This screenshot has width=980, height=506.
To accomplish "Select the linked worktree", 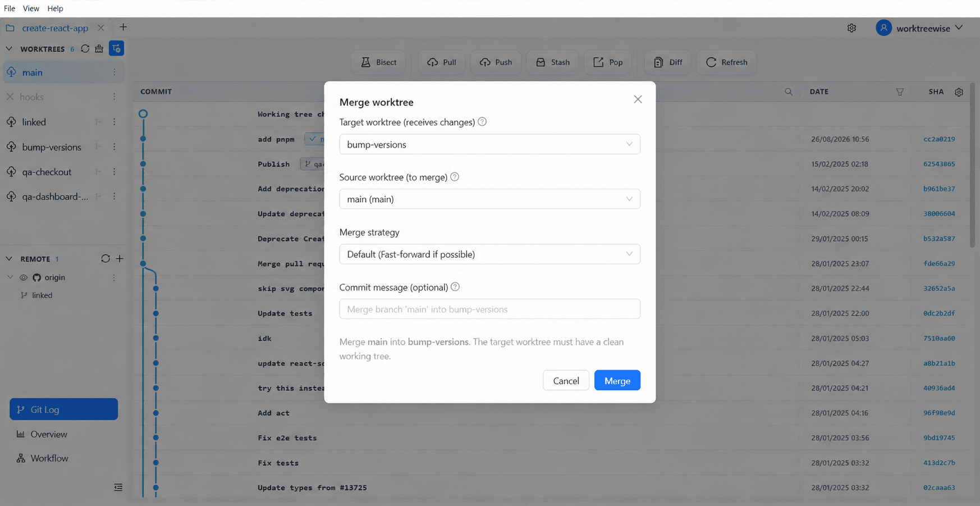I will point(34,122).
